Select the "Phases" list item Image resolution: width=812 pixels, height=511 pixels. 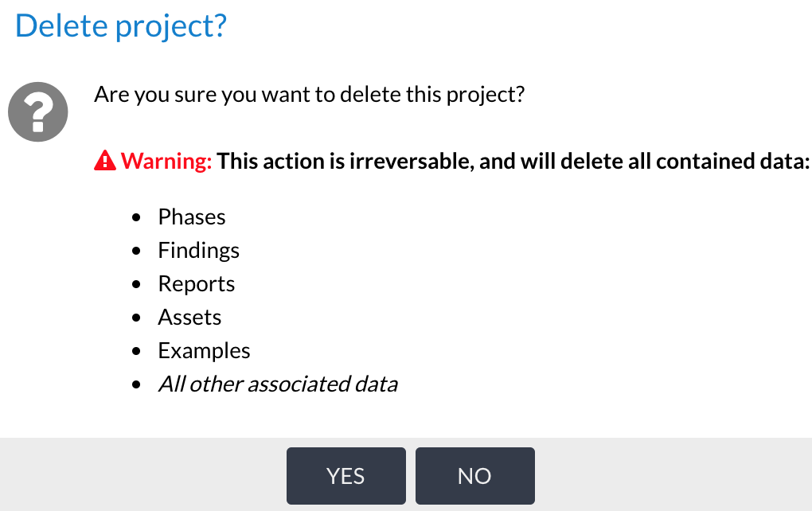point(192,217)
